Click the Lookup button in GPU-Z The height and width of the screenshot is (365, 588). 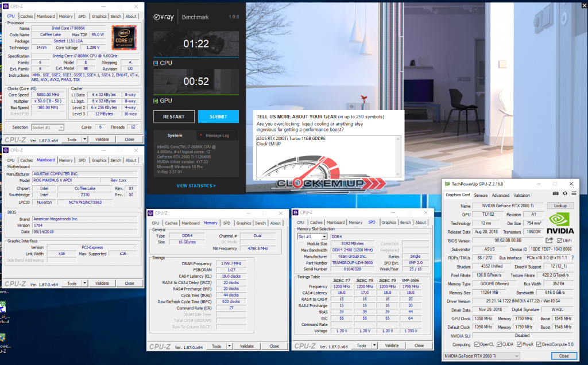pos(560,205)
